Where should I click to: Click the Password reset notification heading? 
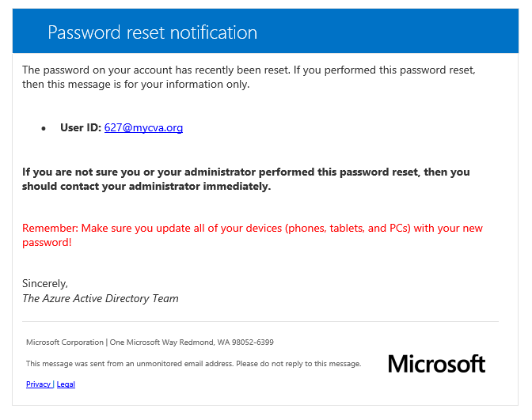tap(152, 32)
